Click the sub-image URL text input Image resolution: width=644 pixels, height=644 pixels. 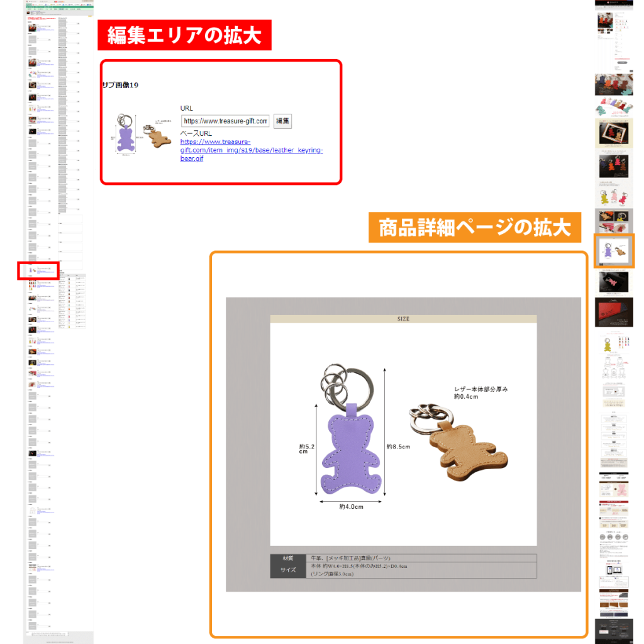point(225,121)
